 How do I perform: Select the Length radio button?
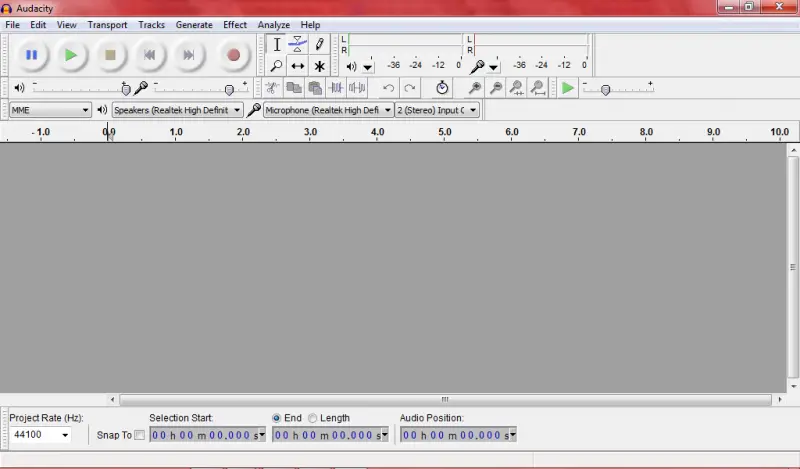pyautogui.click(x=312, y=418)
